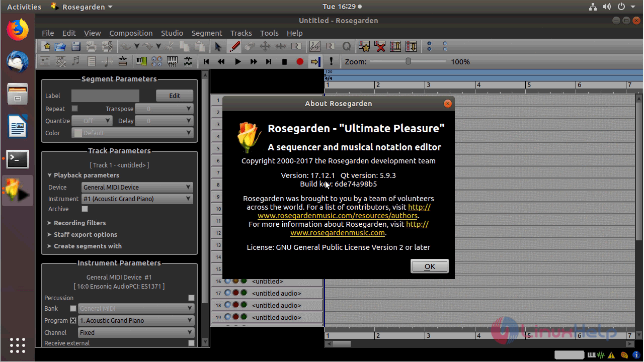This screenshot has width=644, height=362.
Task: Expand the Recording filters section
Action: tap(76, 223)
